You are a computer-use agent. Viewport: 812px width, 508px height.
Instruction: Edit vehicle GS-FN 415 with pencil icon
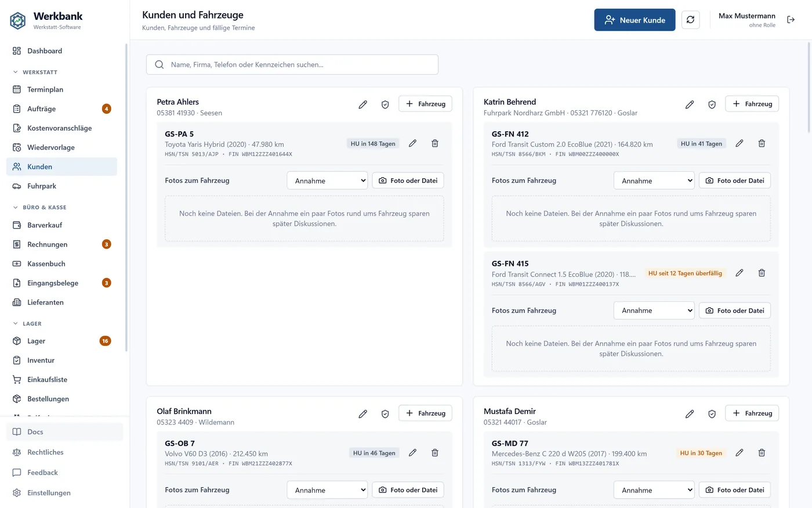(739, 273)
